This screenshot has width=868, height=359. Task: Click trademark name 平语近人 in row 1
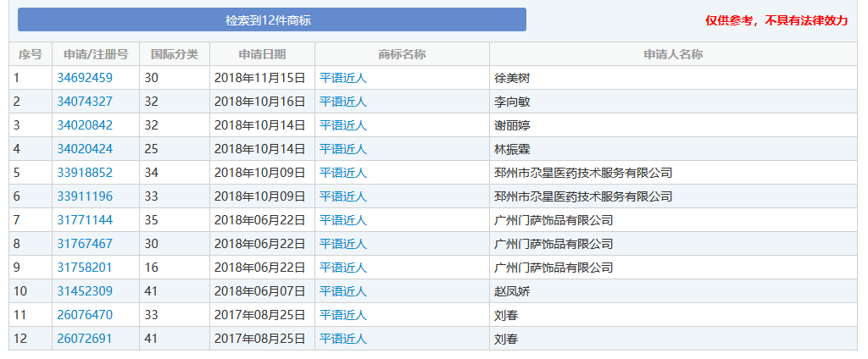[x=343, y=79]
